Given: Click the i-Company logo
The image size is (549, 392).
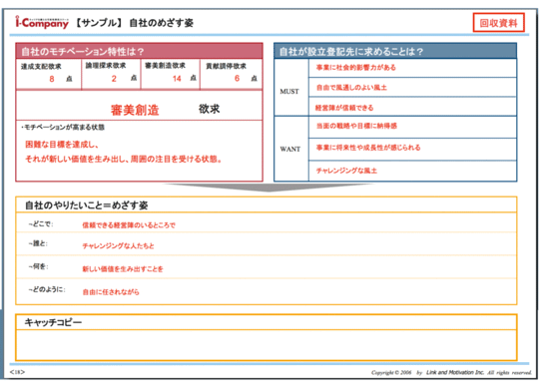Looking at the screenshot, I should click(x=42, y=22).
